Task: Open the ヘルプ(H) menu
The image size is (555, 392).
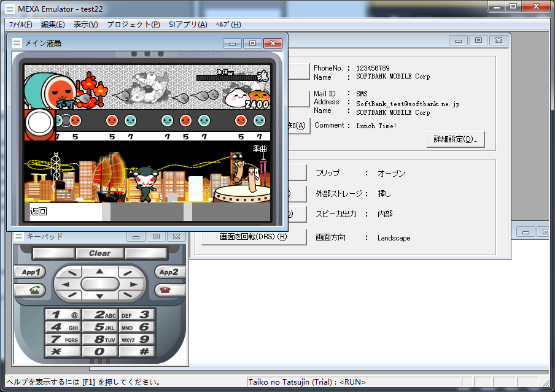Action: (228, 25)
